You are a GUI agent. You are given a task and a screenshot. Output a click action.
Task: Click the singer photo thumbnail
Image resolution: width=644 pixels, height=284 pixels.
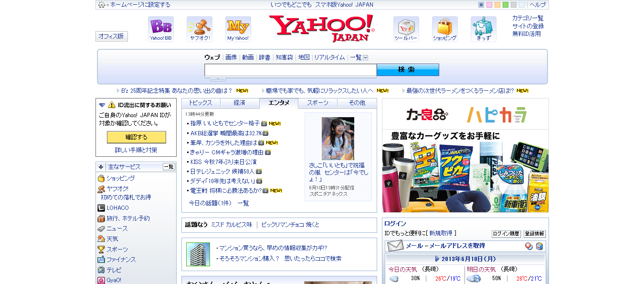pyautogui.click(x=338, y=139)
